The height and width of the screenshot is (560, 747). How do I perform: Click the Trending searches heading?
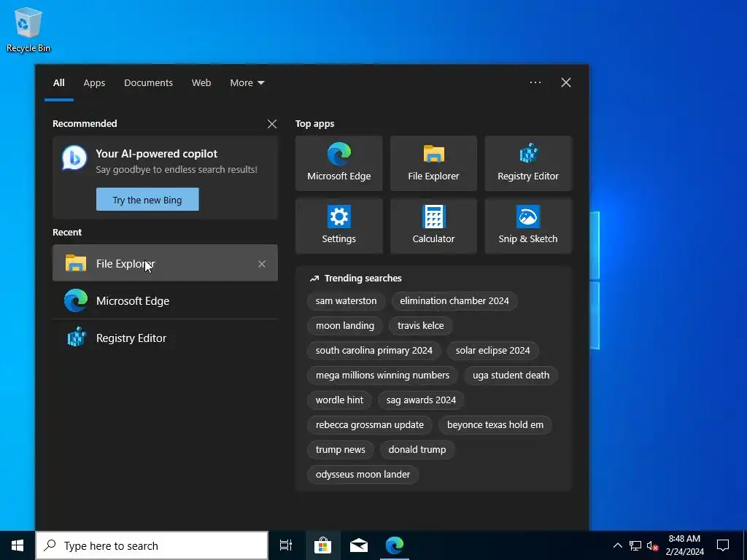[x=363, y=278]
